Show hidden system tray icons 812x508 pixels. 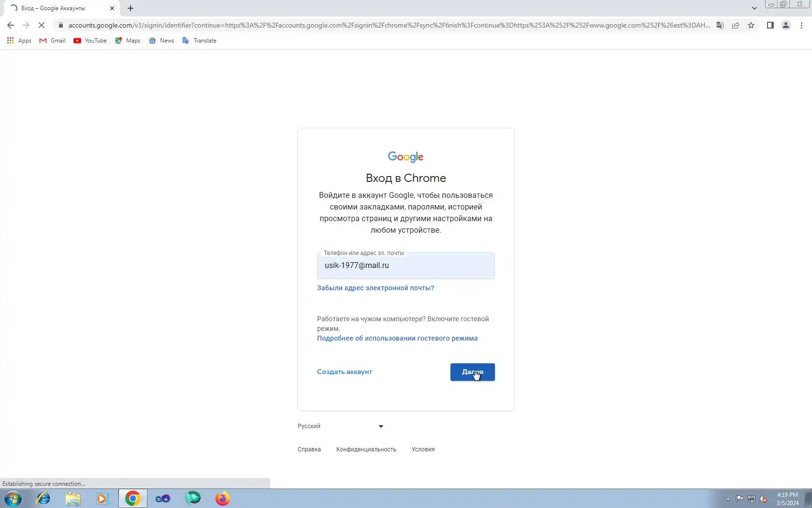pos(728,499)
